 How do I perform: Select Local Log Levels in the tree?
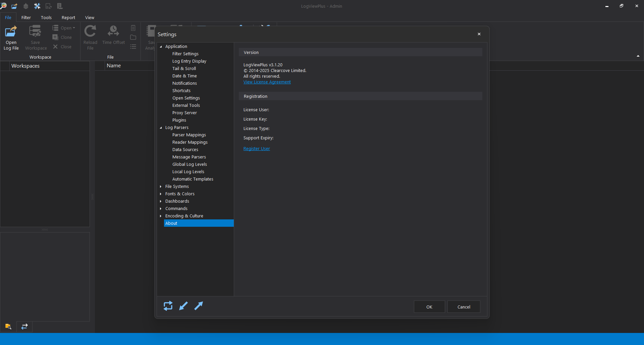click(188, 172)
